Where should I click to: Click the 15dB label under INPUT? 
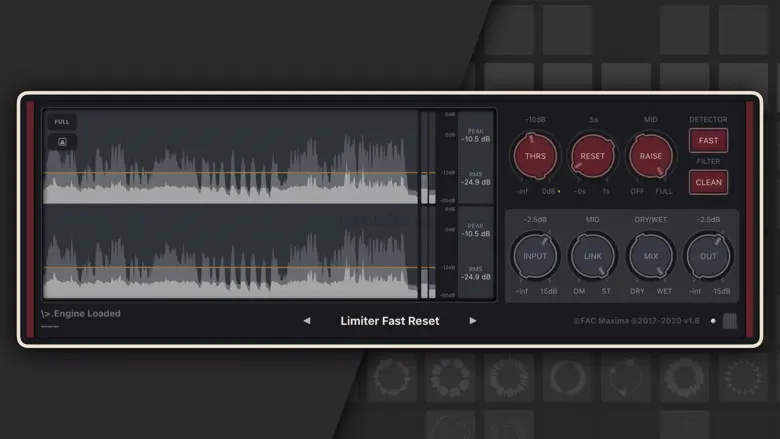coord(549,291)
